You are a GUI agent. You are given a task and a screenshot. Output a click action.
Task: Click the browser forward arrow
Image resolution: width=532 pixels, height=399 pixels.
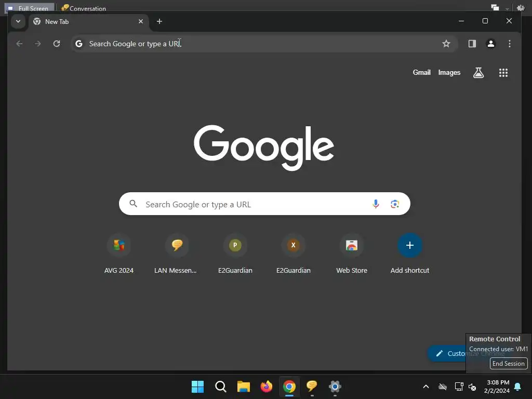pyautogui.click(x=37, y=44)
